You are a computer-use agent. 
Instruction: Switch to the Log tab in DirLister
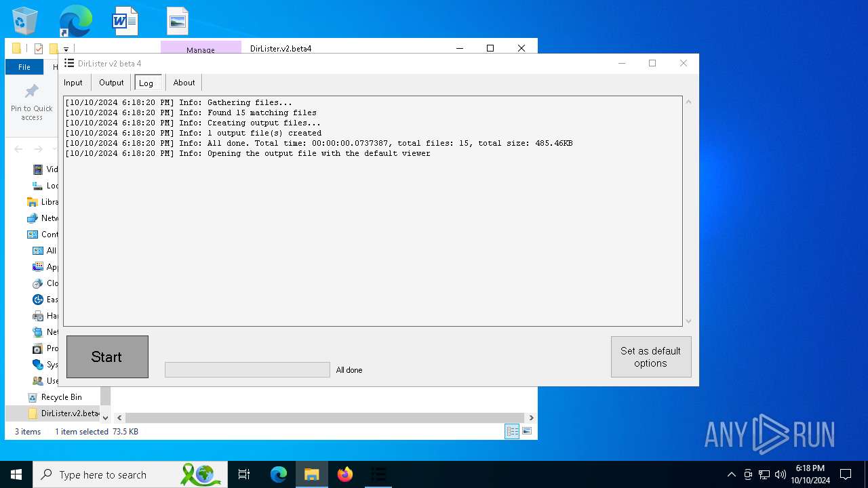tap(148, 83)
